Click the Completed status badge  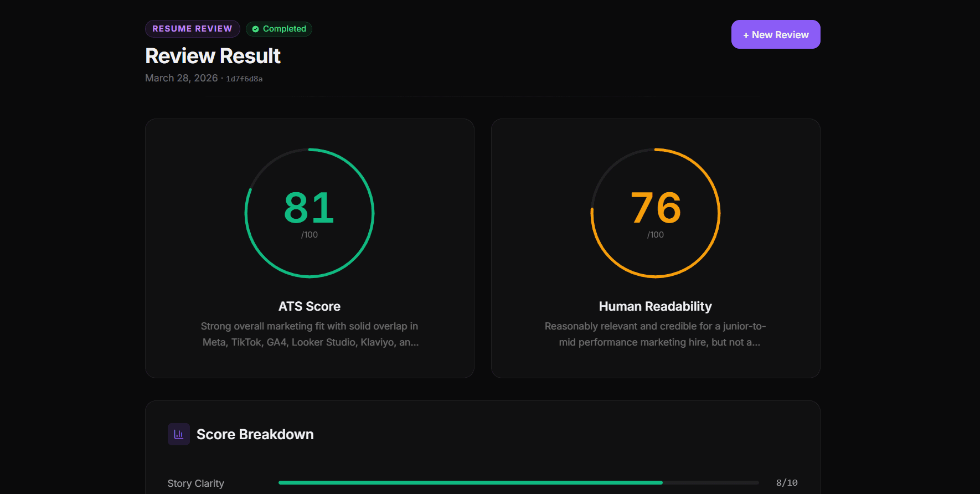(279, 29)
